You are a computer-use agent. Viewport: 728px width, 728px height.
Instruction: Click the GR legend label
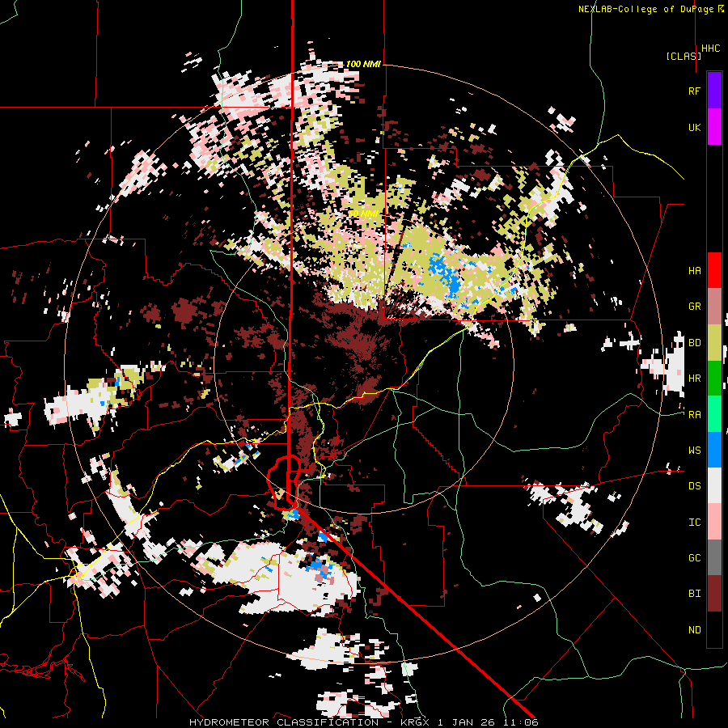pyautogui.click(x=694, y=307)
